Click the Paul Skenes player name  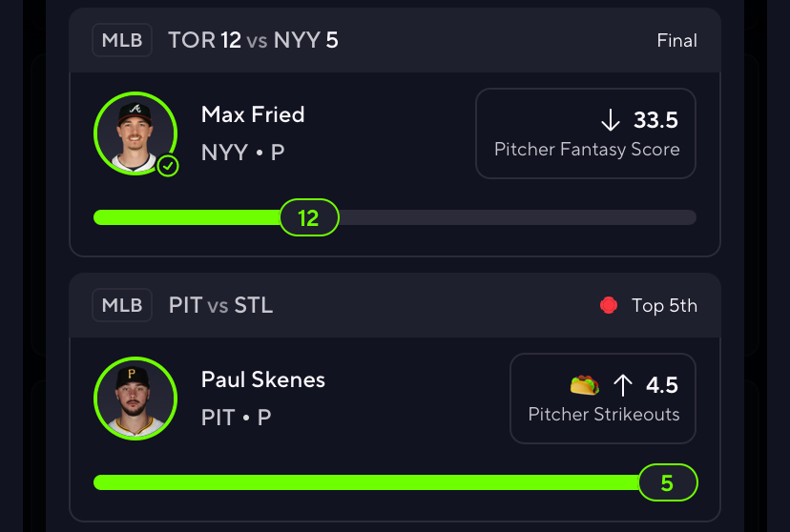263,380
